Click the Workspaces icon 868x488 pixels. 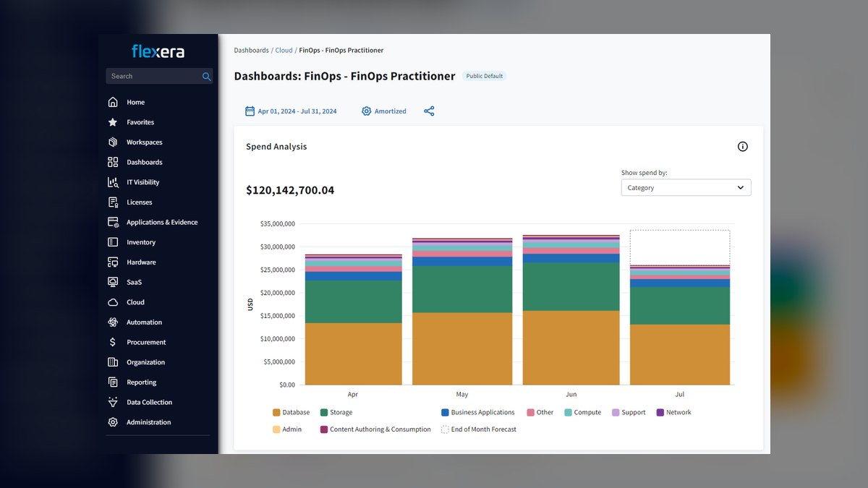(x=113, y=142)
